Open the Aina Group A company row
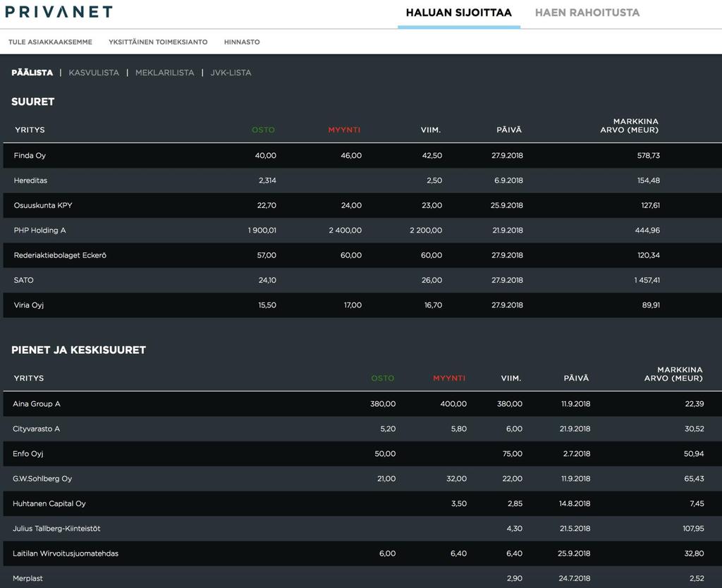 click(362, 404)
